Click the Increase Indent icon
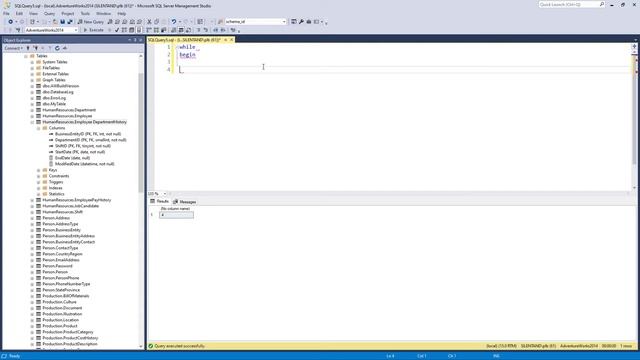640x360 pixels. click(223, 30)
